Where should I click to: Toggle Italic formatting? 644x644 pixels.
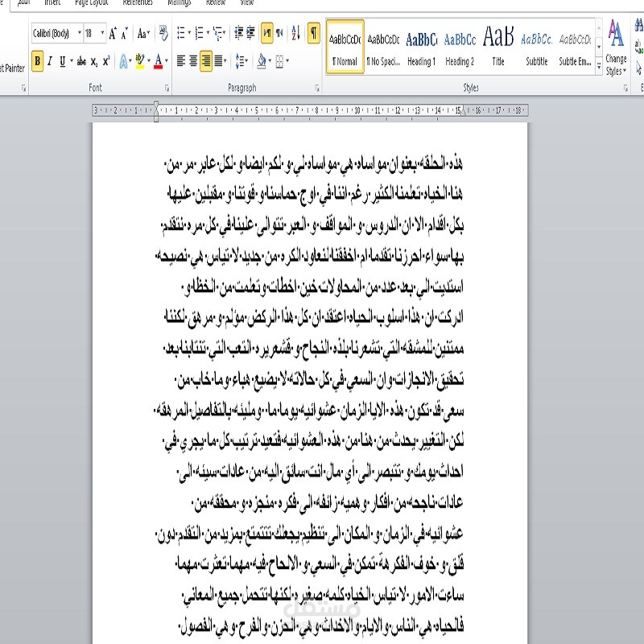[50, 61]
